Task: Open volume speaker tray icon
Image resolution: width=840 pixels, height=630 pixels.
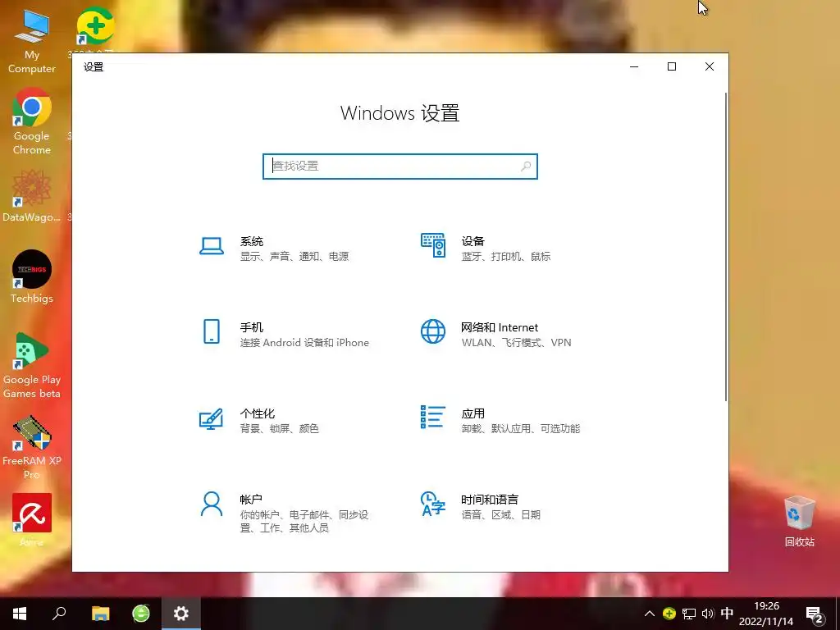Action: pos(708,614)
